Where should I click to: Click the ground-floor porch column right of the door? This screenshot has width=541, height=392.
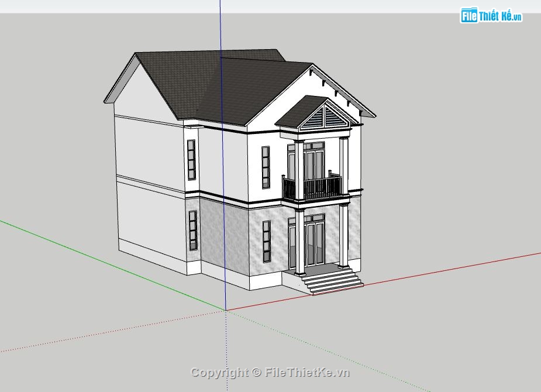coord(343,236)
